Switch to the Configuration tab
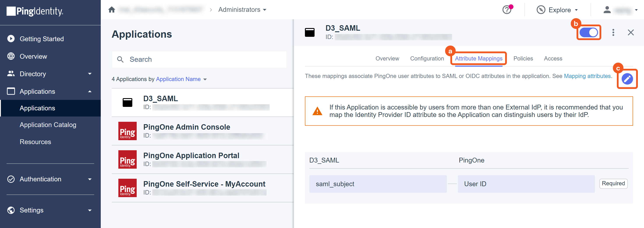This screenshot has width=644, height=228. point(427,58)
